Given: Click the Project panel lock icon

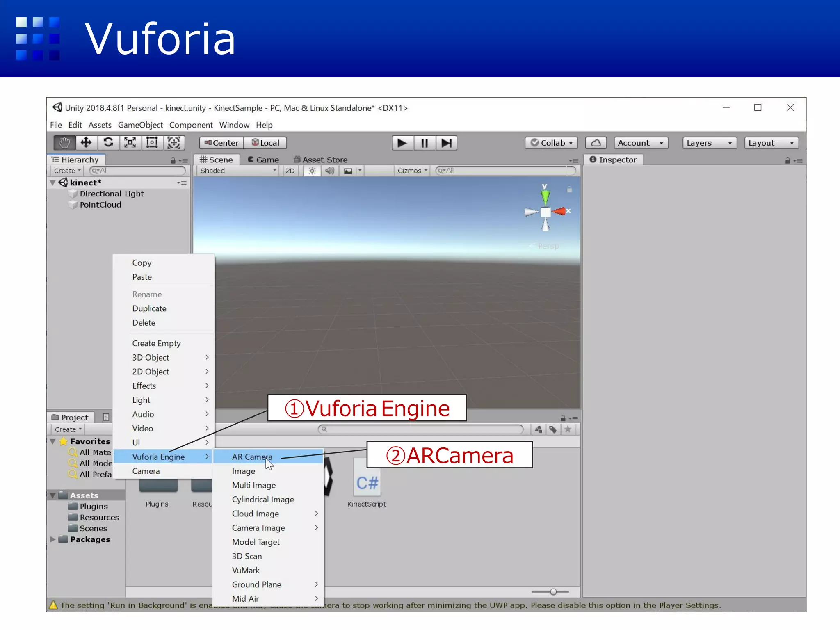Looking at the screenshot, I should (563, 418).
